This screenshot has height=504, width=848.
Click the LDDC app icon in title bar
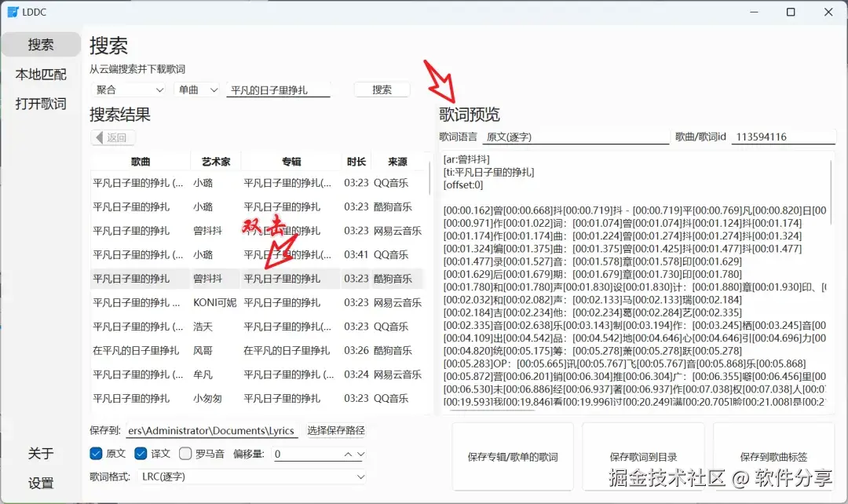(11, 11)
